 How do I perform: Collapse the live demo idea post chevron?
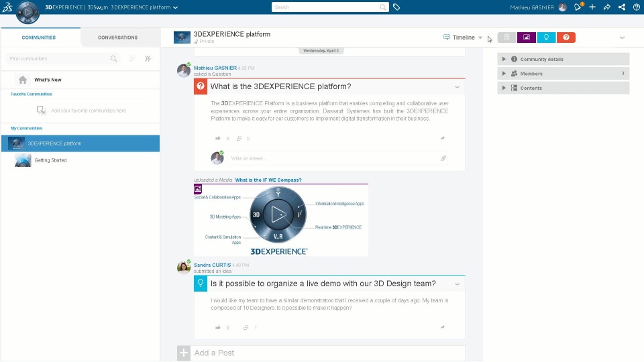[457, 284]
